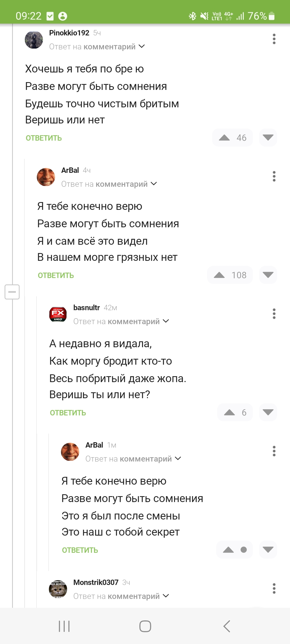Viewport: 290px width, 644px height.
Task: Open options menu for Monstrik0307's comment
Action: coord(274,588)
